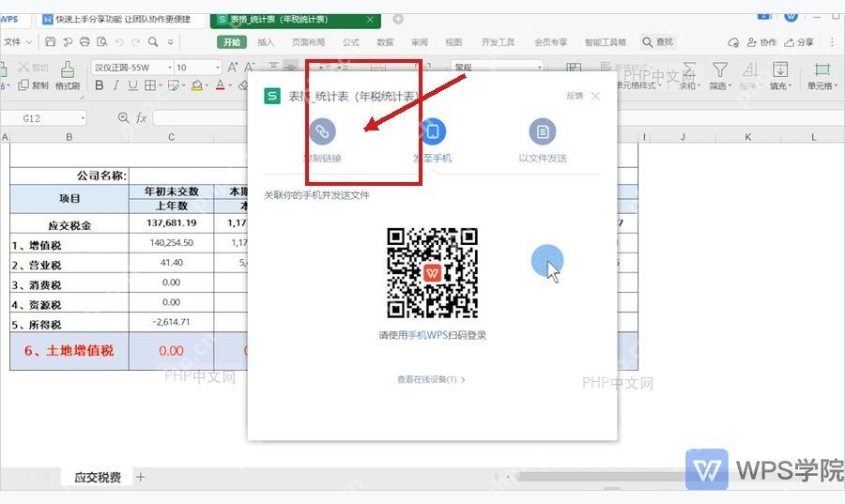Click the 复制链接 (Copy link) icon in dialog

(x=322, y=130)
